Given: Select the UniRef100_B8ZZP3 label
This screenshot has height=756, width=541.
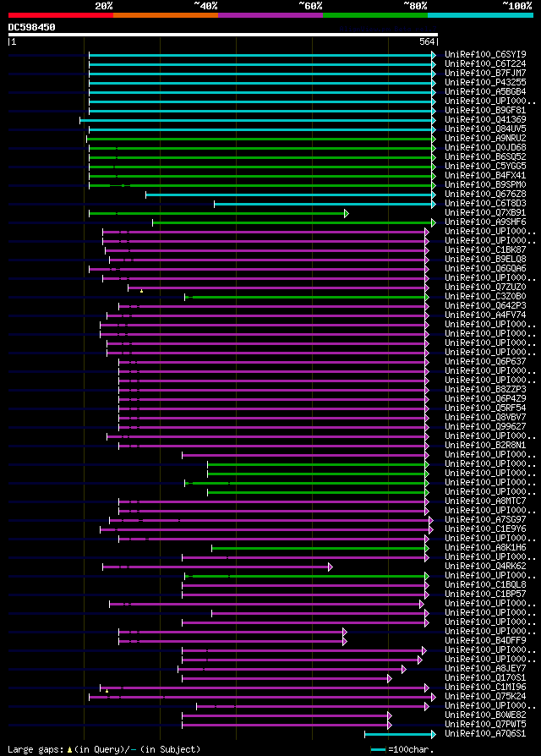Looking at the screenshot, I should click(x=485, y=390).
